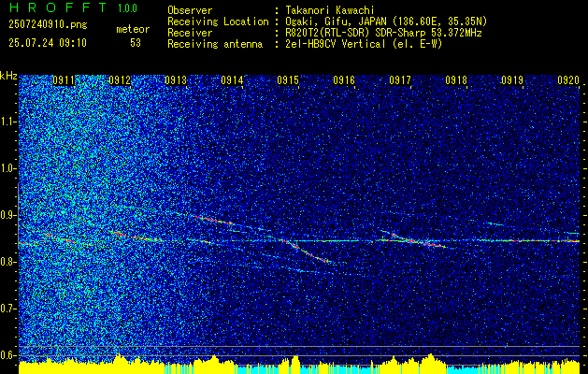
Task: Click the 1.0 kHz axis label
Action: [x=8, y=168]
